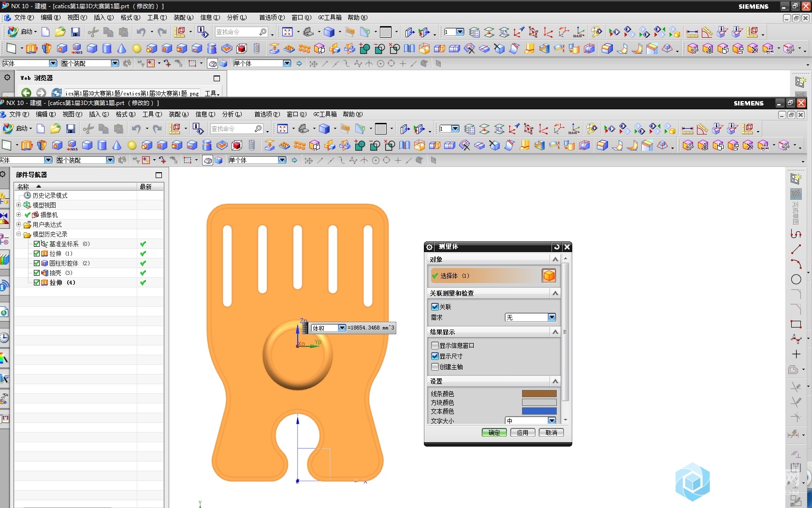This screenshot has height=508, width=812.
Task: Check the 创建主轴 option
Action: [x=435, y=367]
